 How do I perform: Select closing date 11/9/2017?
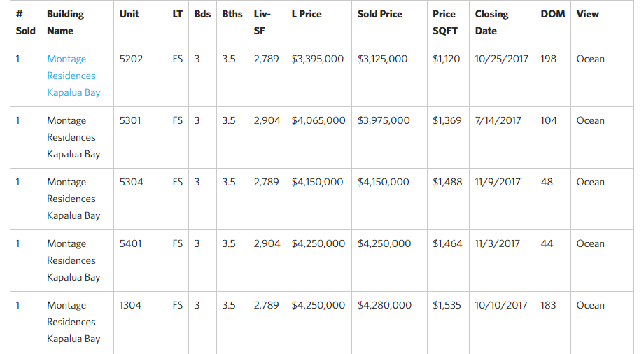(498, 183)
